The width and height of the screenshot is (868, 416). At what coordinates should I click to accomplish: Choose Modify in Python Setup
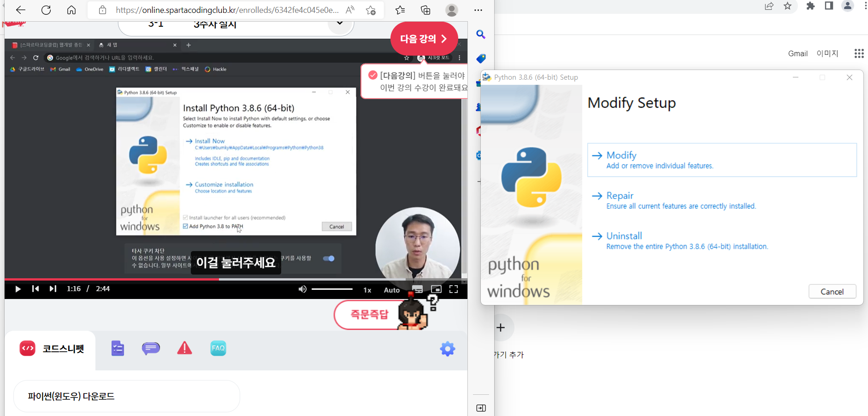(x=722, y=160)
